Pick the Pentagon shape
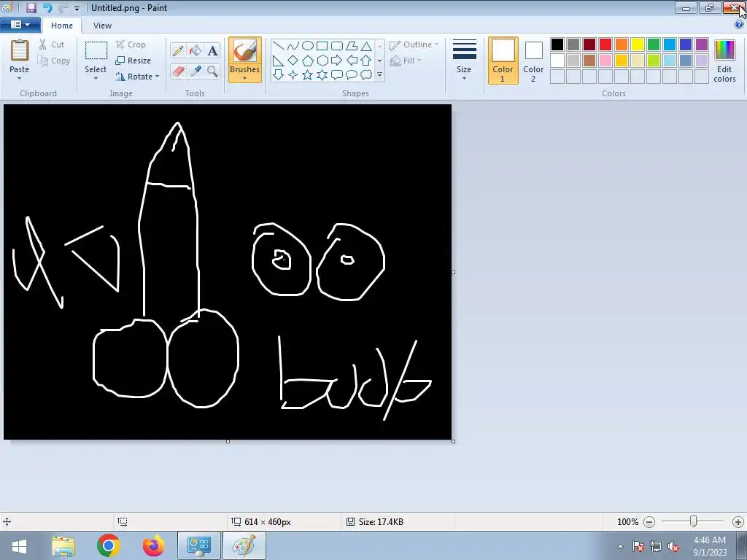This screenshot has height=560, width=747. [308, 61]
